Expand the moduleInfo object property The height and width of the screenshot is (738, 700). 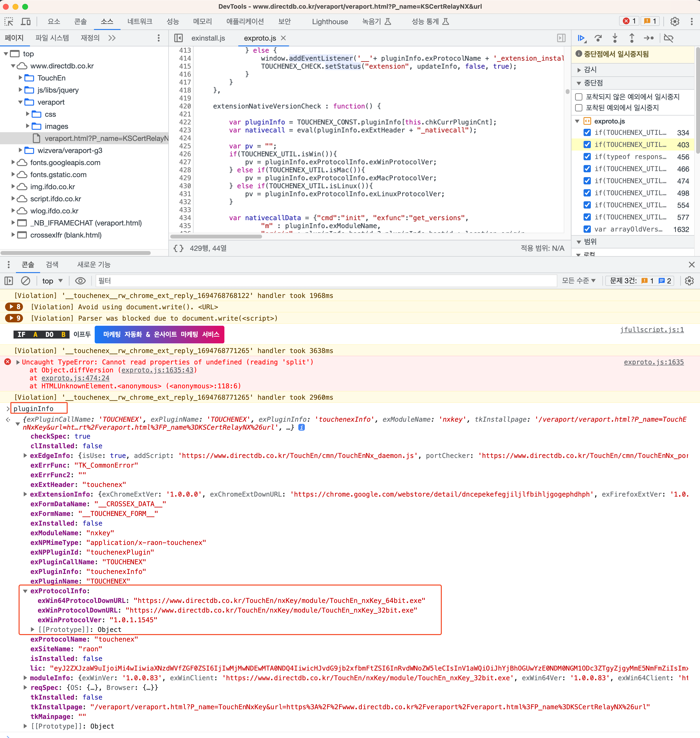point(25,678)
